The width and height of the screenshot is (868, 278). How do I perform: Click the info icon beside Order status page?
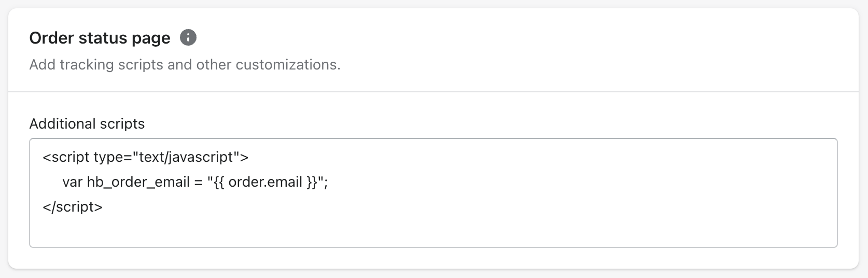click(x=188, y=37)
